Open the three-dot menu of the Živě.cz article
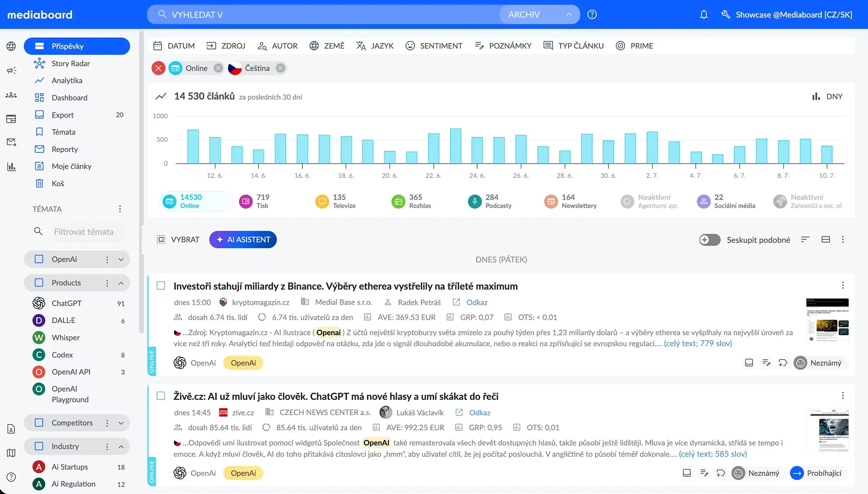 [843, 396]
